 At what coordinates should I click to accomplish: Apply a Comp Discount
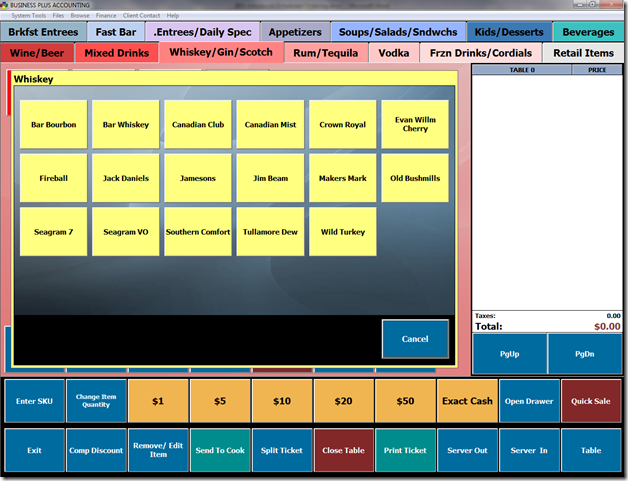(x=96, y=450)
